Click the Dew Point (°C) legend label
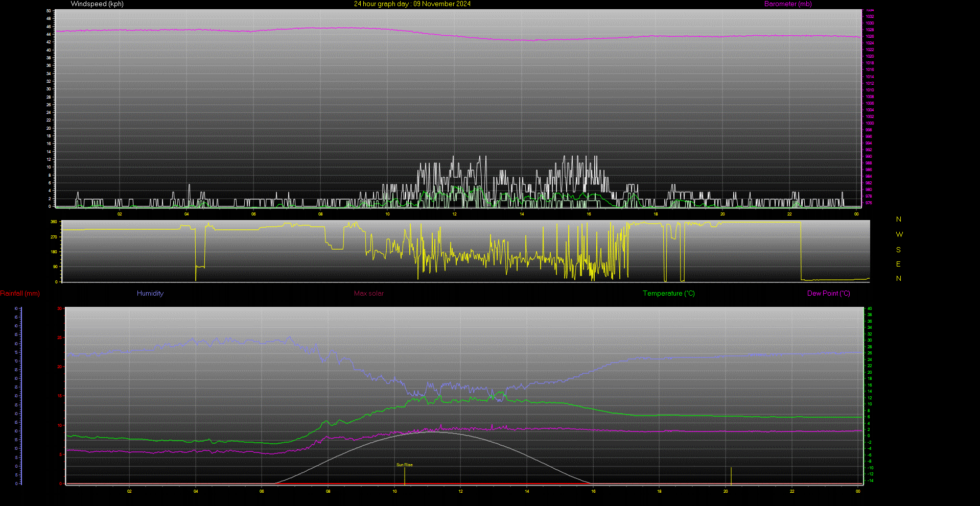The width and height of the screenshot is (980, 506). [829, 294]
